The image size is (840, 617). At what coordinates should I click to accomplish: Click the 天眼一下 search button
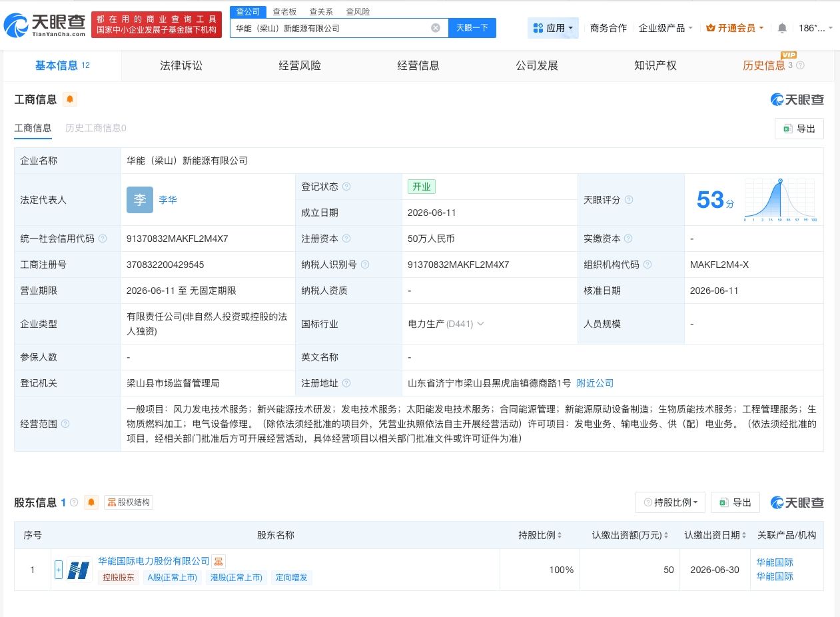coord(472,28)
